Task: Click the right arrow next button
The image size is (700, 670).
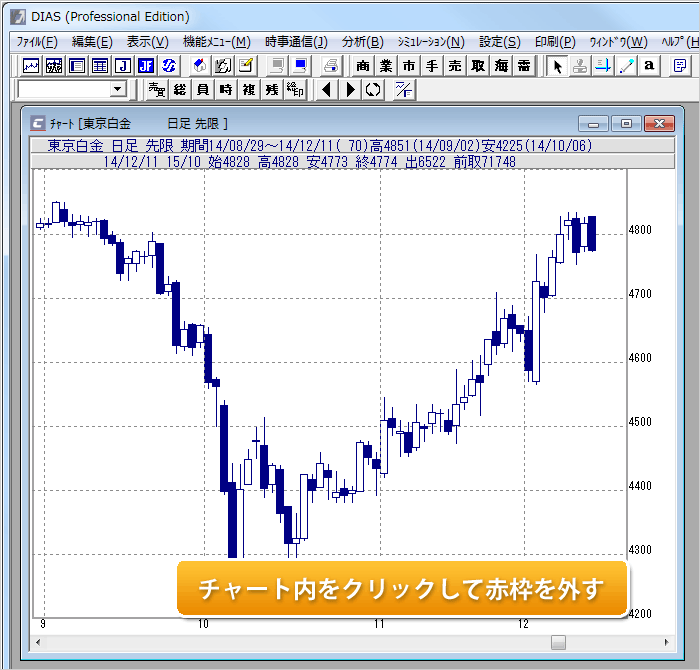Action: [x=350, y=90]
